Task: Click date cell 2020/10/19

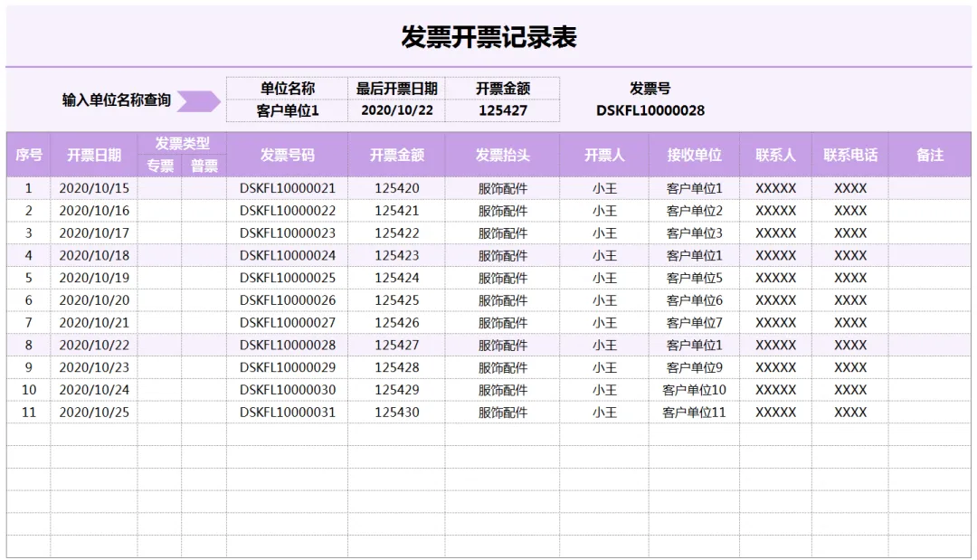Action: coord(94,278)
